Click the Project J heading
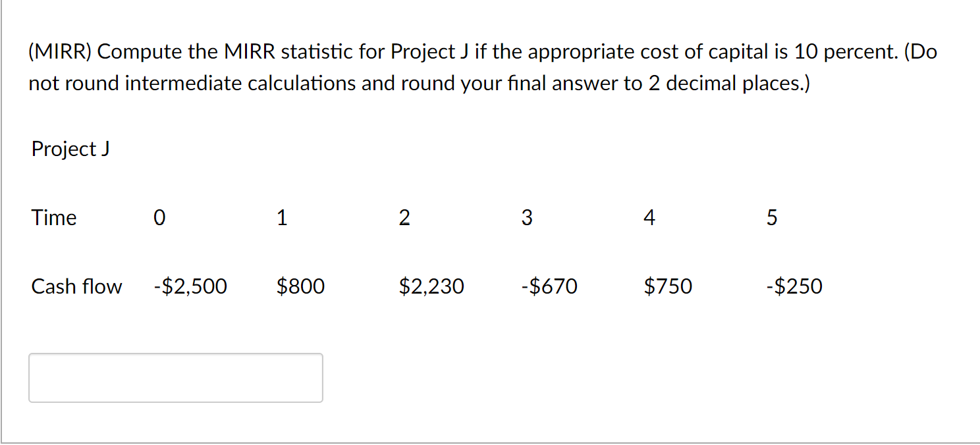Image resolution: width=980 pixels, height=445 pixels. (x=70, y=149)
